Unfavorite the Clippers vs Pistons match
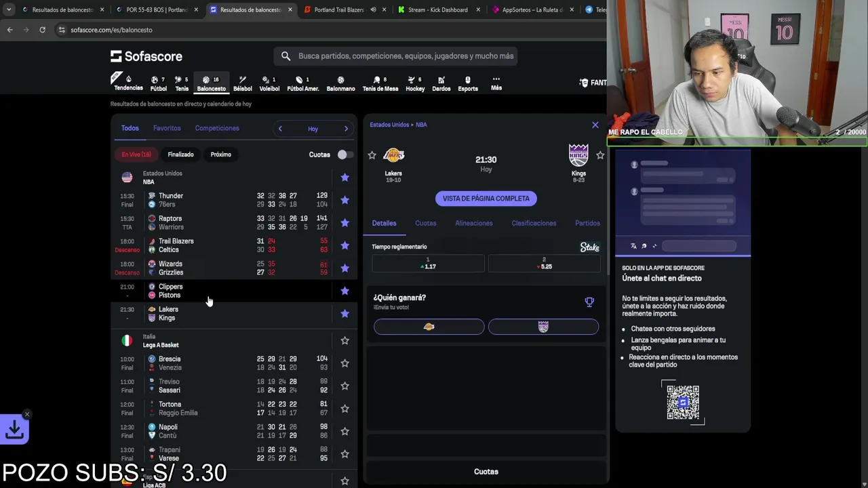868x488 pixels. (344, 291)
